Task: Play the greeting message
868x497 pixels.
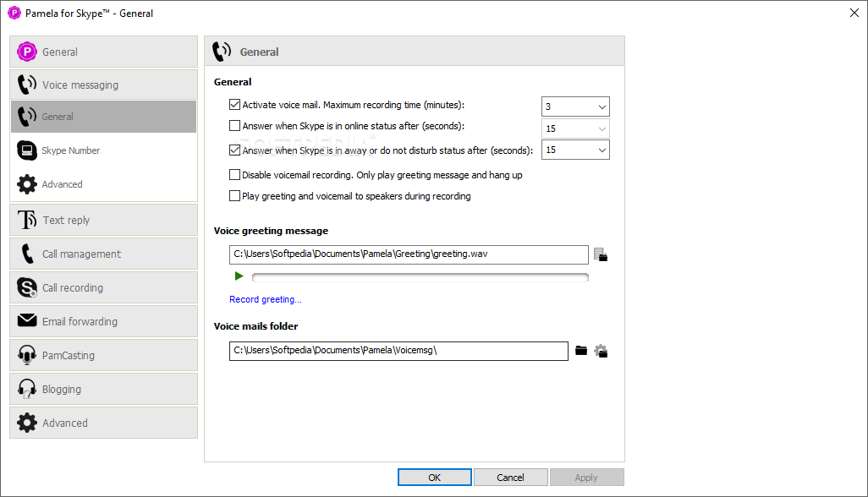Action: (x=239, y=276)
